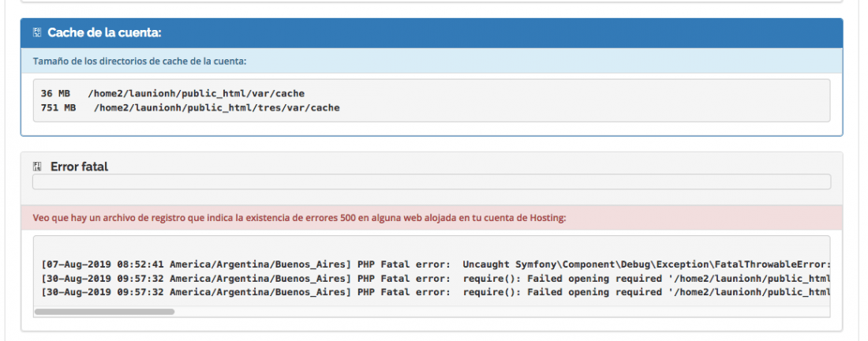
Task: Click '/home2/launionh/public_html/var/cache' path text
Action: (x=196, y=94)
